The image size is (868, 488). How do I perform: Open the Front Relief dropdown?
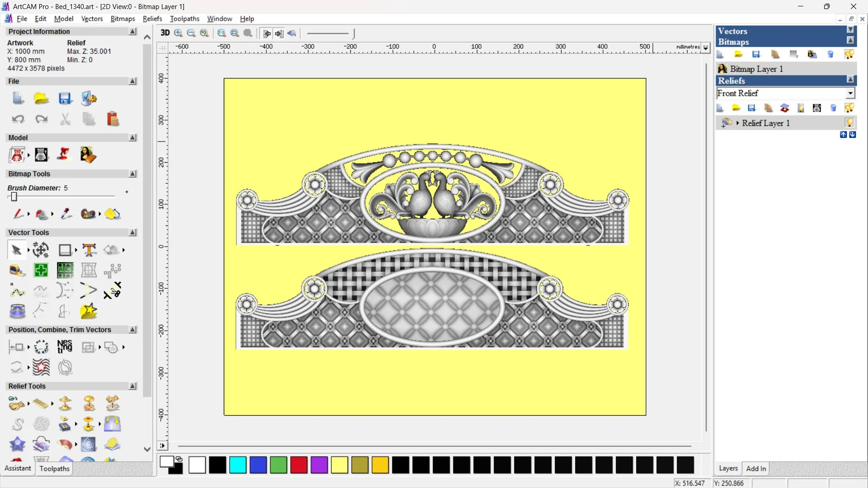coord(850,93)
